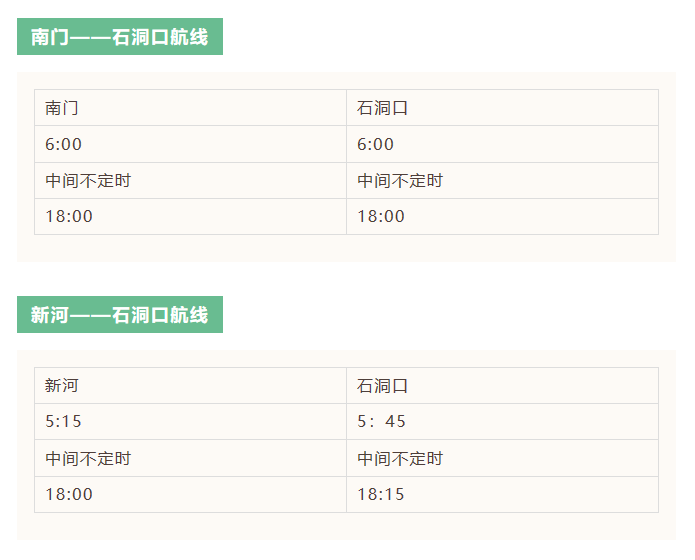
Task: Click the 5:45 departure time cell
Action: tap(382, 422)
